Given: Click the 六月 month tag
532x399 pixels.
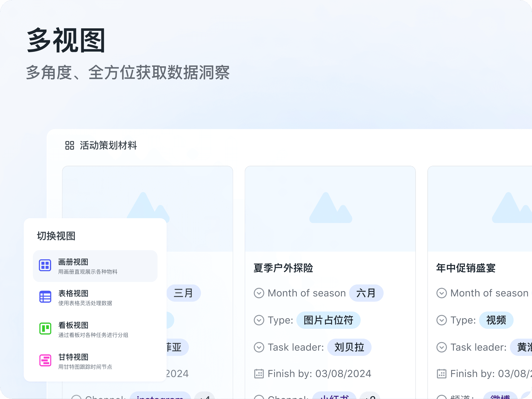Looking at the screenshot, I should click(x=366, y=293).
